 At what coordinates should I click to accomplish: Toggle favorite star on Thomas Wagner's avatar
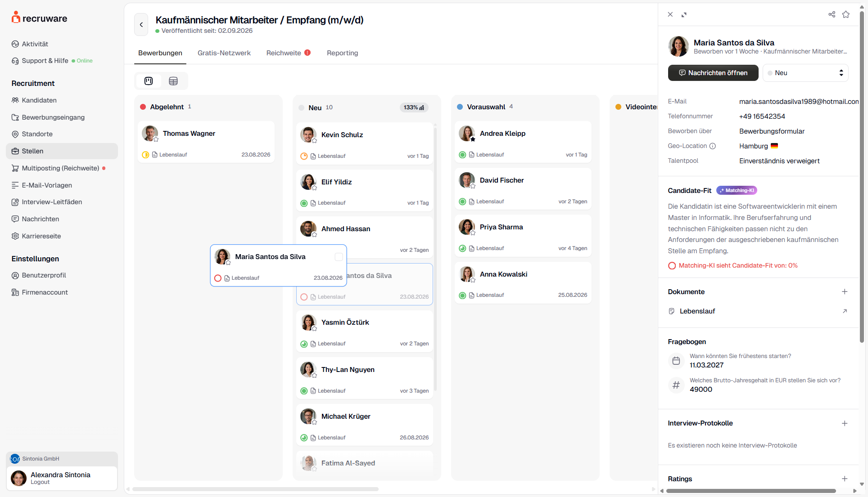(156, 139)
